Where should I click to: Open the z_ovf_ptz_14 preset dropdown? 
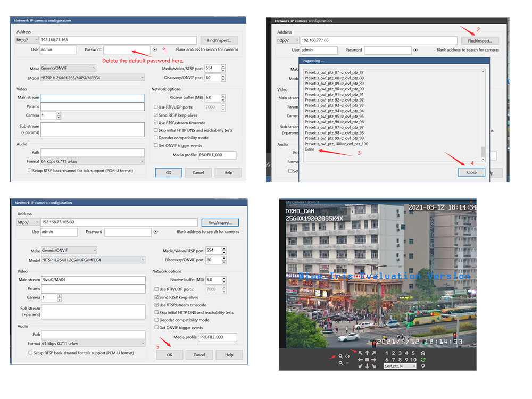coord(400,366)
